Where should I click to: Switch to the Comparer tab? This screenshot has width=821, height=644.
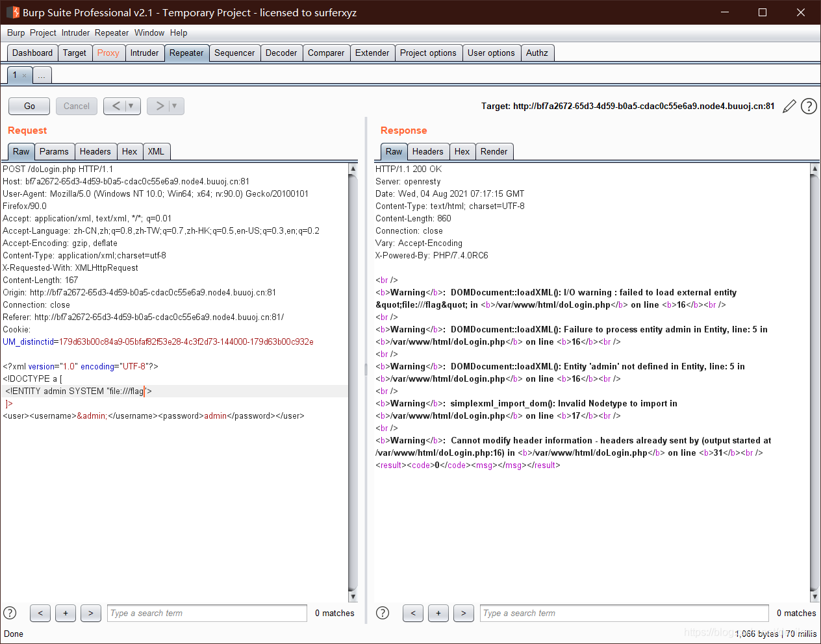(x=326, y=53)
